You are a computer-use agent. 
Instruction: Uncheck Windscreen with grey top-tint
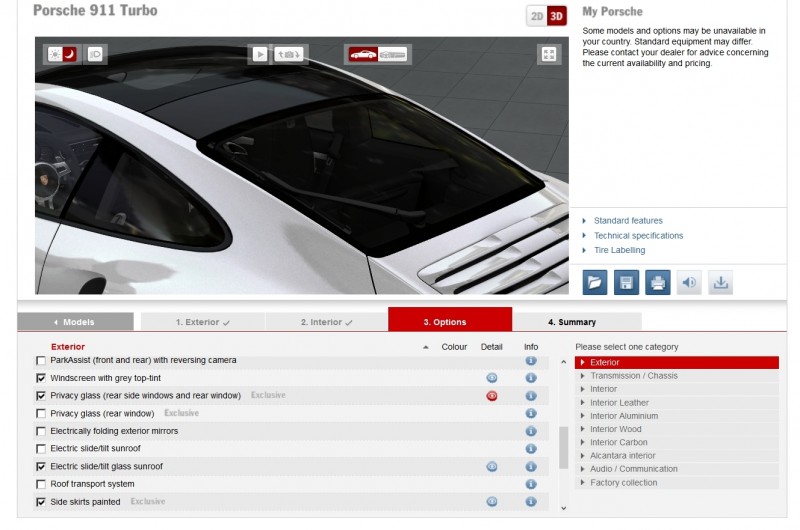pos(41,378)
